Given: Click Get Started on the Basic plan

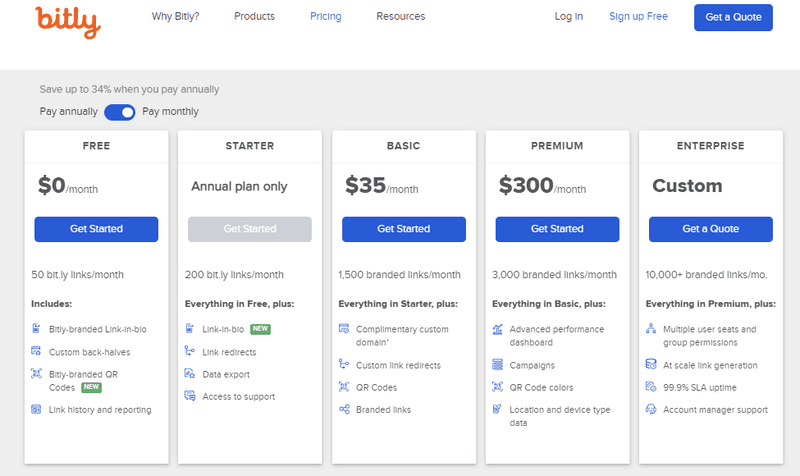Looking at the screenshot, I should click(404, 229).
